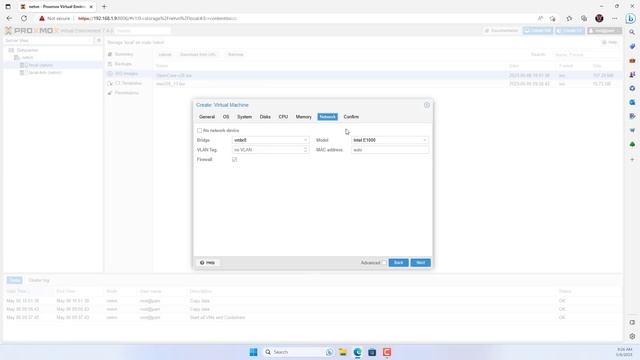The height and width of the screenshot is (360, 640).
Task: Switch to the Cluster log tab
Action: (39, 280)
